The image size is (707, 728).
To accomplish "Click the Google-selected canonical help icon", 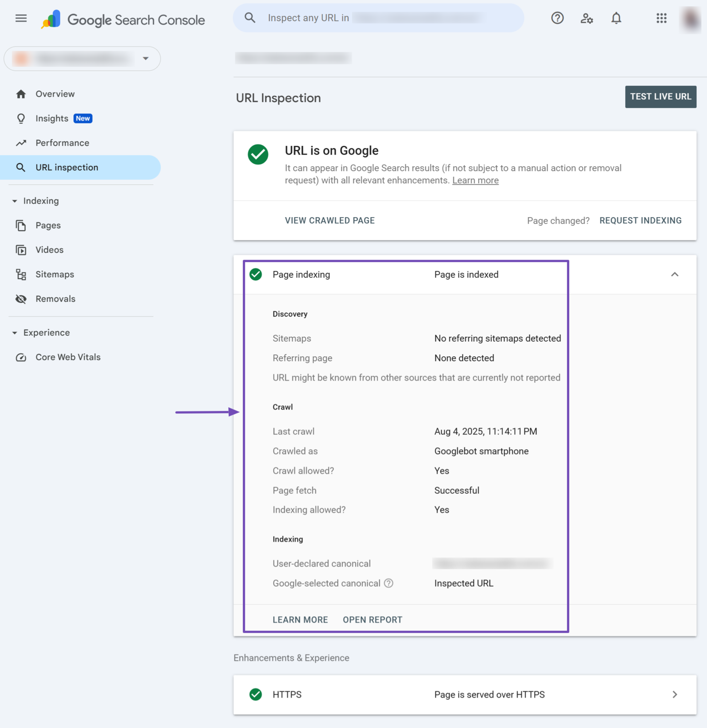I will pyautogui.click(x=388, y=583).
